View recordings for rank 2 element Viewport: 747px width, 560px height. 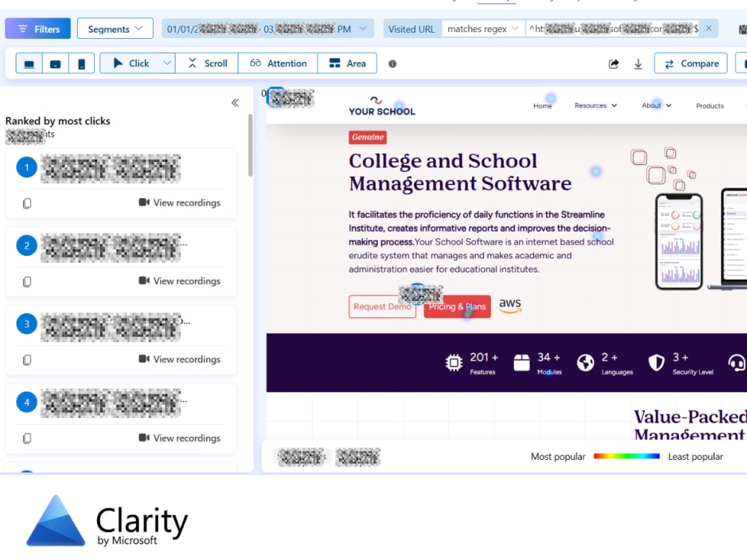click(179, 281)
